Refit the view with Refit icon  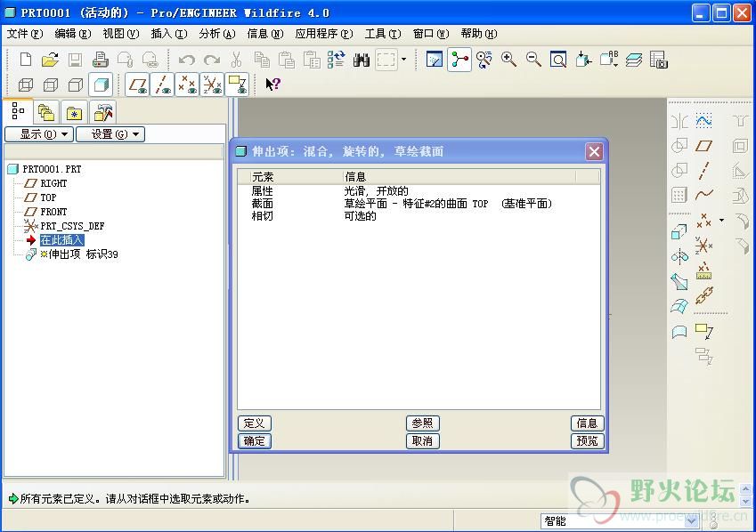click(x=558, y=60)
